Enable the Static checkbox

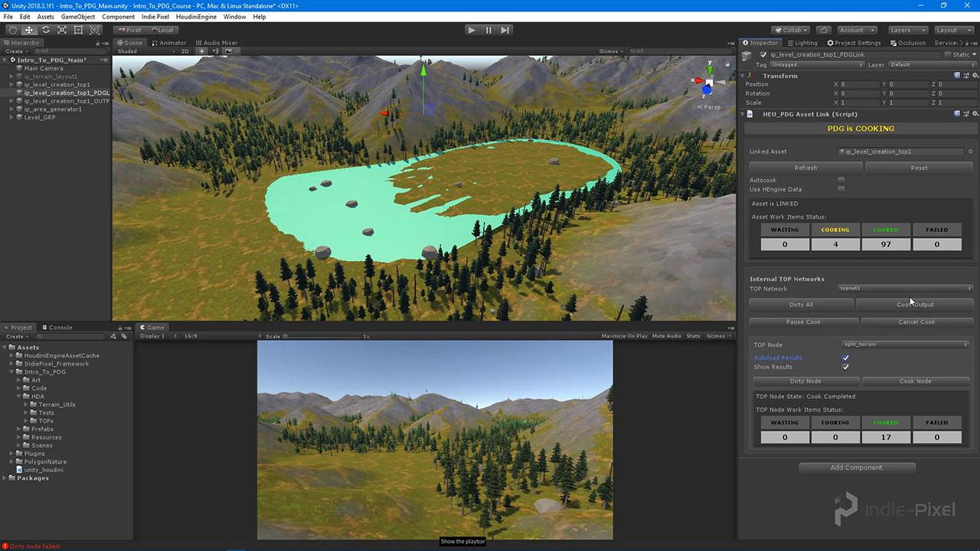pos(948,54)
